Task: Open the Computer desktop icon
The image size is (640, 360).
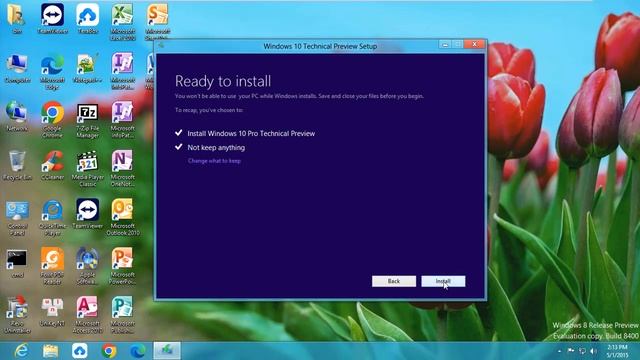Action: (17, 69)
